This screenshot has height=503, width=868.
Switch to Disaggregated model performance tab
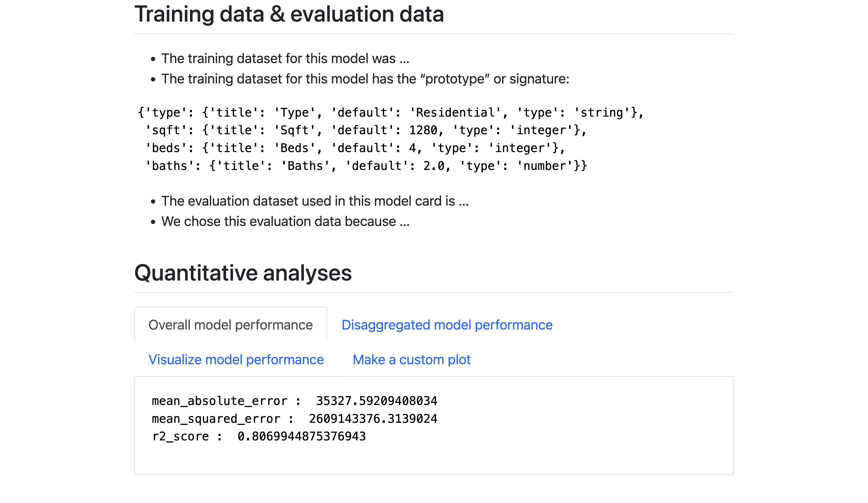pyautogui.click(x=447, y=325)
